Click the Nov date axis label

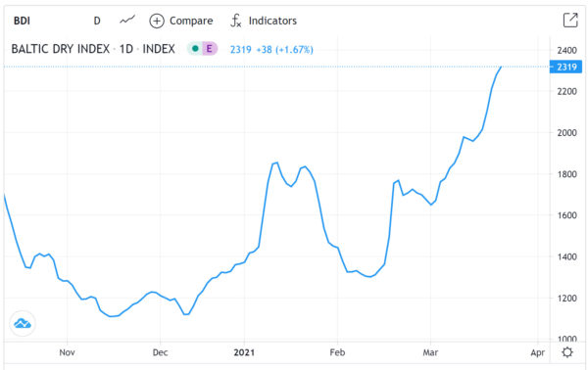67,352
